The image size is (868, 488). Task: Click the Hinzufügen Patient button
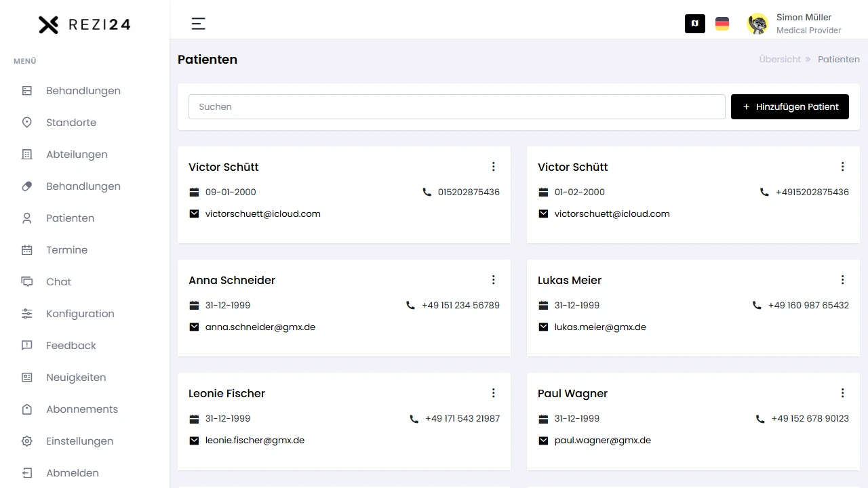pyautogui.click(x=789, y=107)
